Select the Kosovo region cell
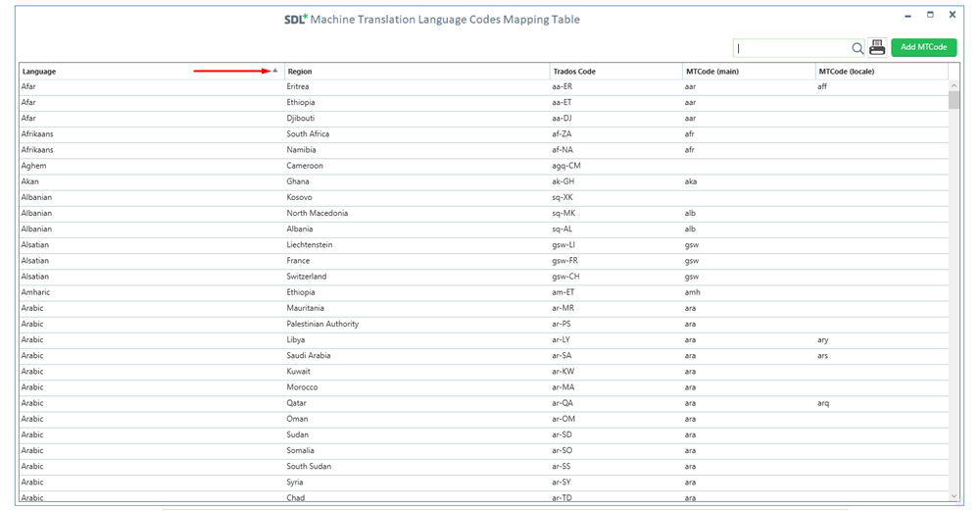The width and height of the screenshot is (980, 511). tap(299, 198)
